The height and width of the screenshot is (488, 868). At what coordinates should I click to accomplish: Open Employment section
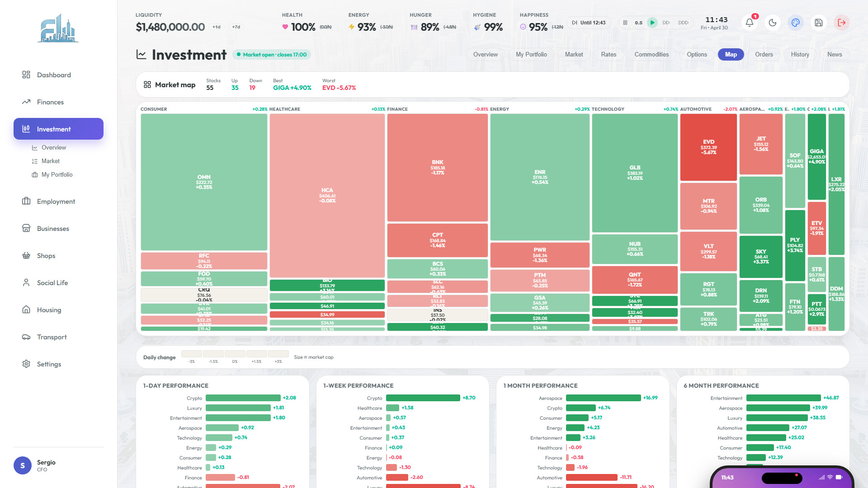pyautogui.click(x=58, y=202)
